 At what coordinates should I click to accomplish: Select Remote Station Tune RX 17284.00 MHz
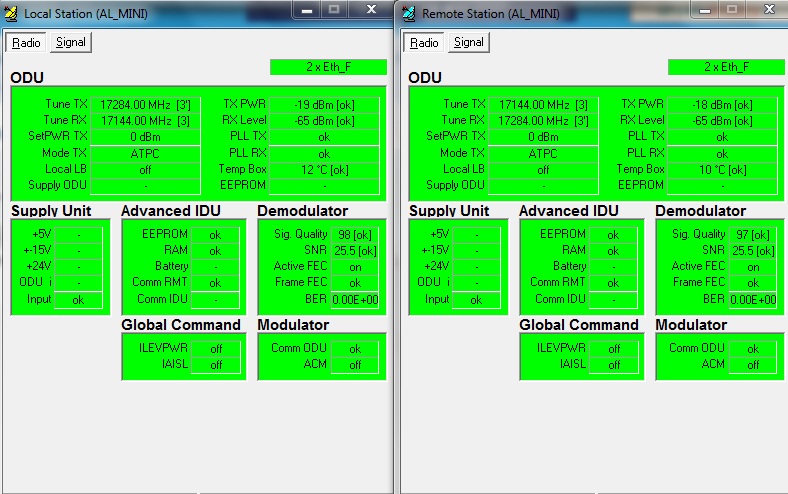click(543, 121)
